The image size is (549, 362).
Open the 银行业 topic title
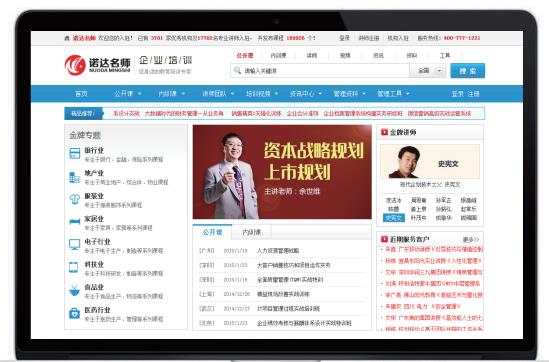point(94,151)
